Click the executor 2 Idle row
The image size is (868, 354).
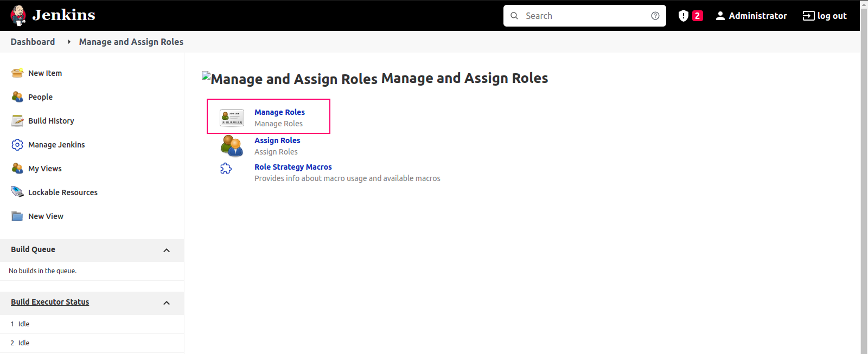[x=92, y=343]
